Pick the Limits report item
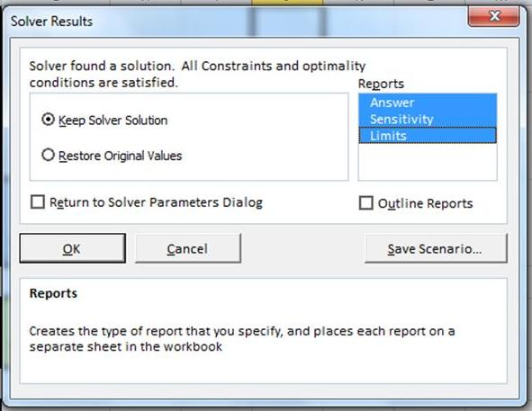Viewport: 532px width, 411px height. [428, 136]
